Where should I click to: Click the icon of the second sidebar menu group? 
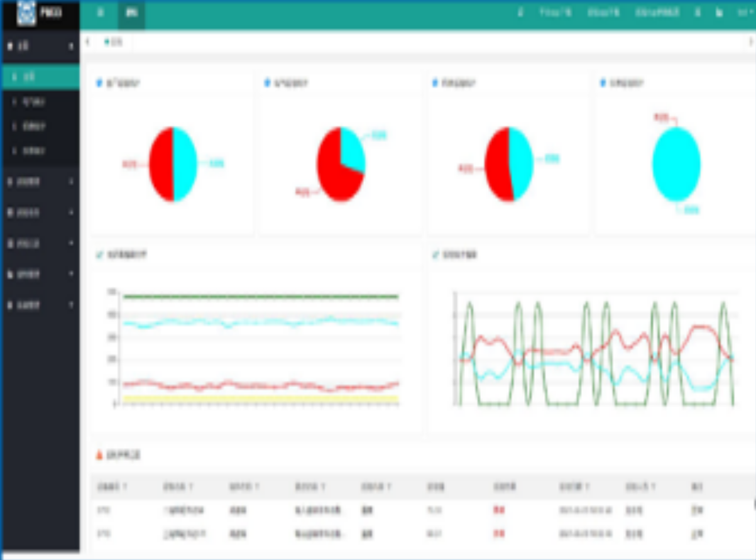[x=9, y=182]
